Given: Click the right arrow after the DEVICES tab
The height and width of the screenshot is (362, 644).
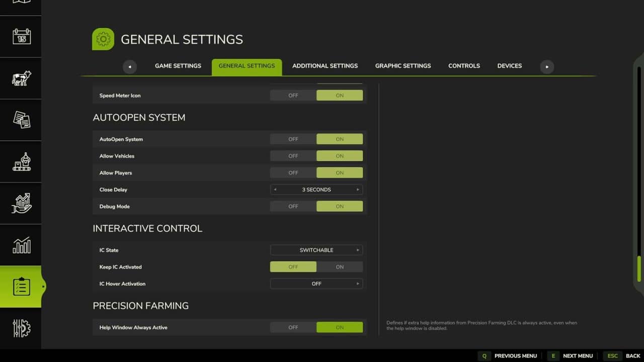Looking at the screenshot, I should [x=546, y=66].
